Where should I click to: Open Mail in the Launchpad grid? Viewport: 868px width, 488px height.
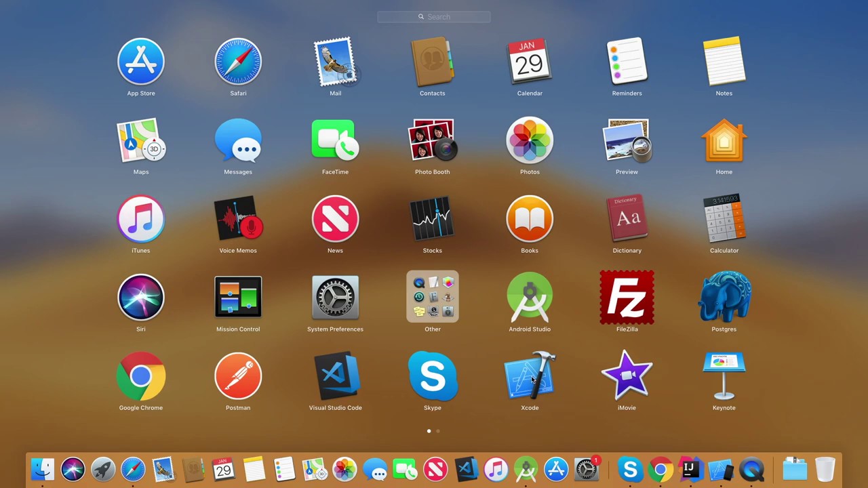click(x=335, y=62)
